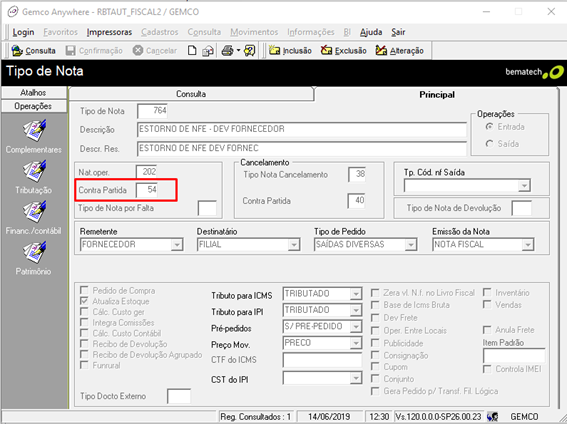Image resolution: width=567 pixels, height=424 pixels.
Task: Click the Atalhos sidebar button
Action: 33,93
